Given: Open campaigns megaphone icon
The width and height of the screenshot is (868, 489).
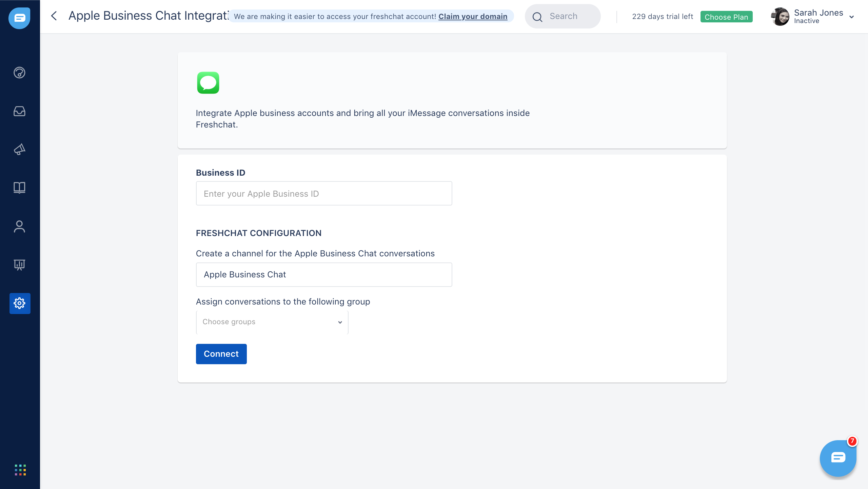Looking at the screenshot, I should click(x=19, y=150).
